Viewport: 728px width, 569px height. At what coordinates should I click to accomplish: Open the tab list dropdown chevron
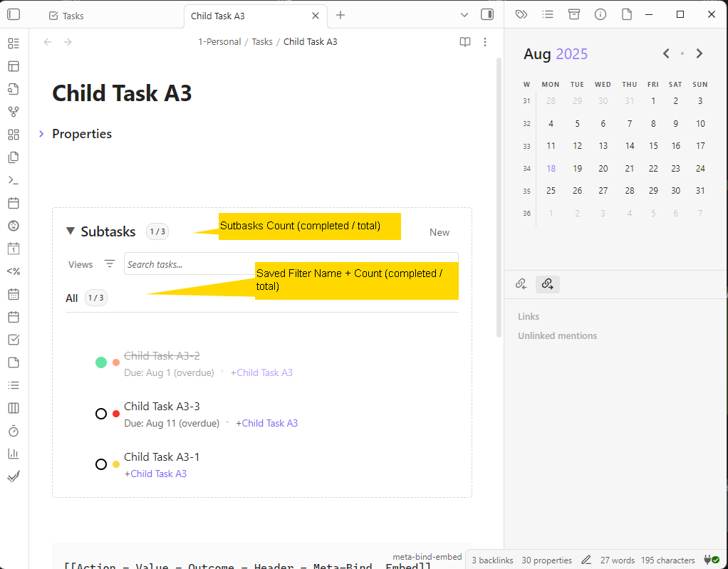click(464, 14)
